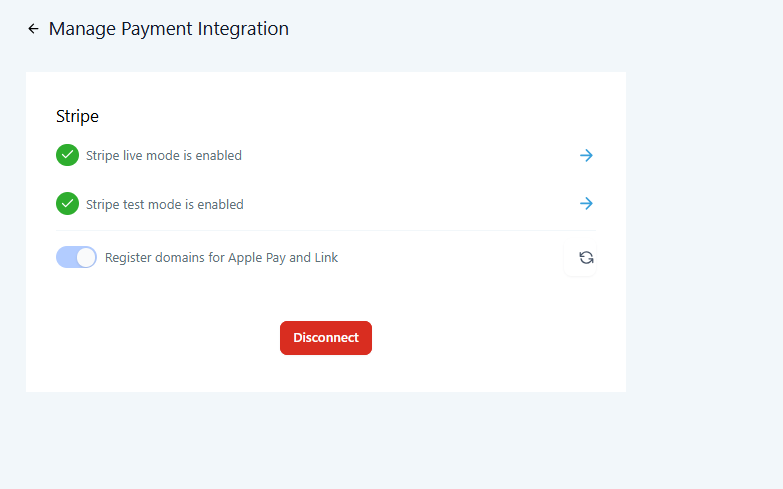Click the 'Register domains for Apple Pay and Link' label
The height and width of the screenshot is (489, 783).
pos(221,258)
